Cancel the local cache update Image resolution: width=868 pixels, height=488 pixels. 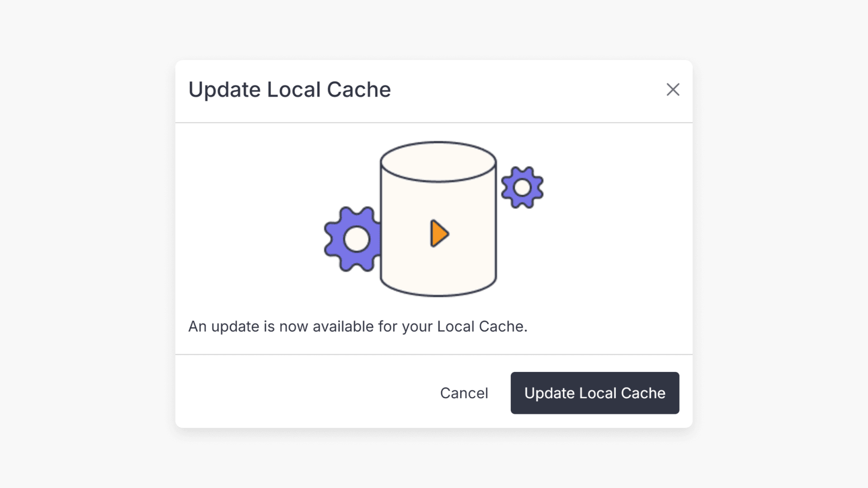464,393
